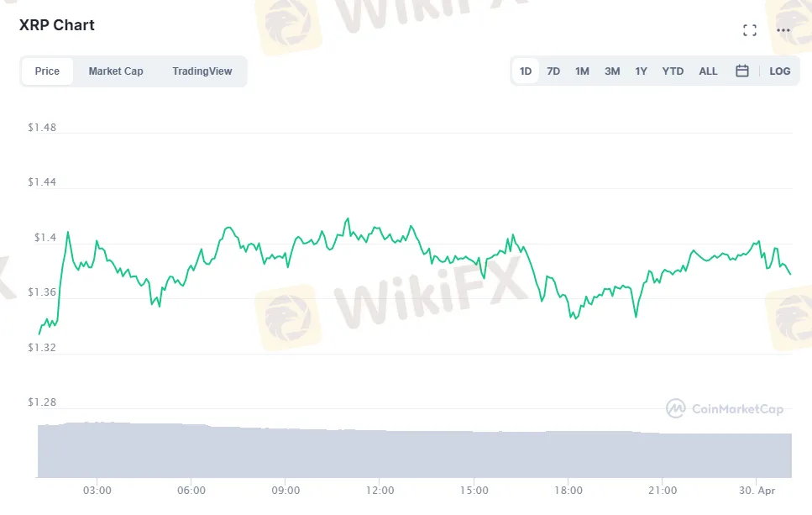Click the XRP Chart heading
The height and width of the screenshot is (515, 812).
[x=57, y=25]
